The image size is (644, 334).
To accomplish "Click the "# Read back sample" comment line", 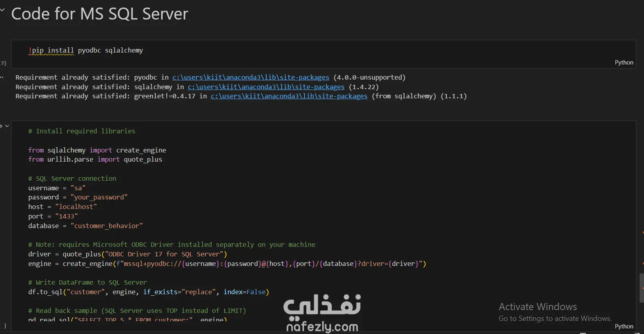I will [137, 311].
